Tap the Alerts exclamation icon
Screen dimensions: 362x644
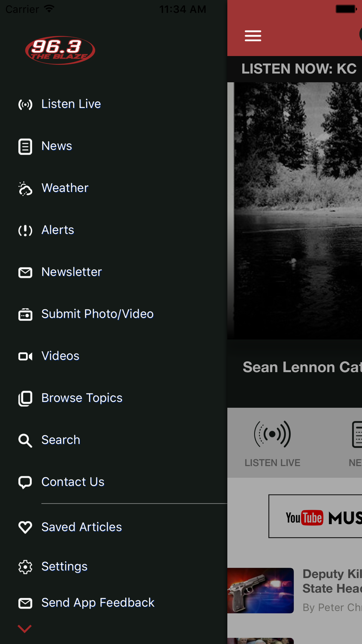[x=25, y=230]
